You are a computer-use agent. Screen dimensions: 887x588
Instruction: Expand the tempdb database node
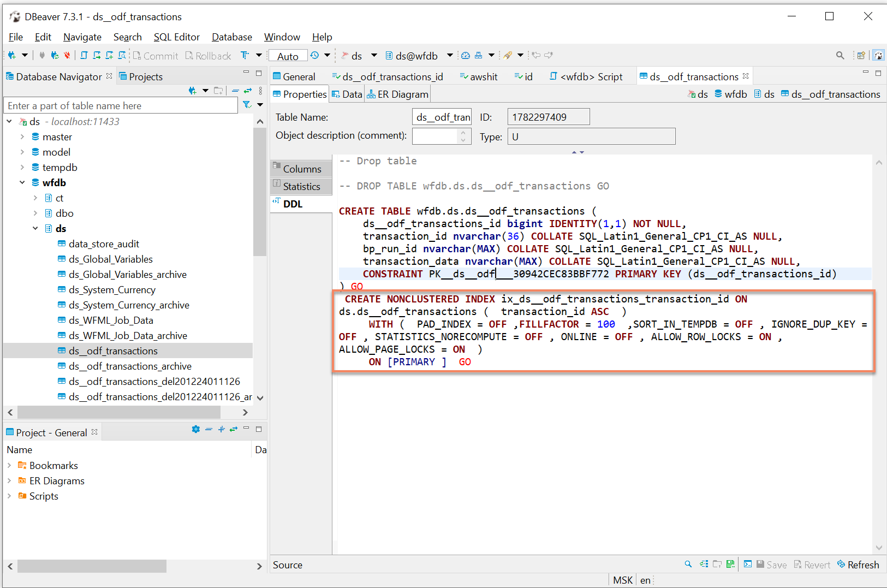click(x=22, y=168)
